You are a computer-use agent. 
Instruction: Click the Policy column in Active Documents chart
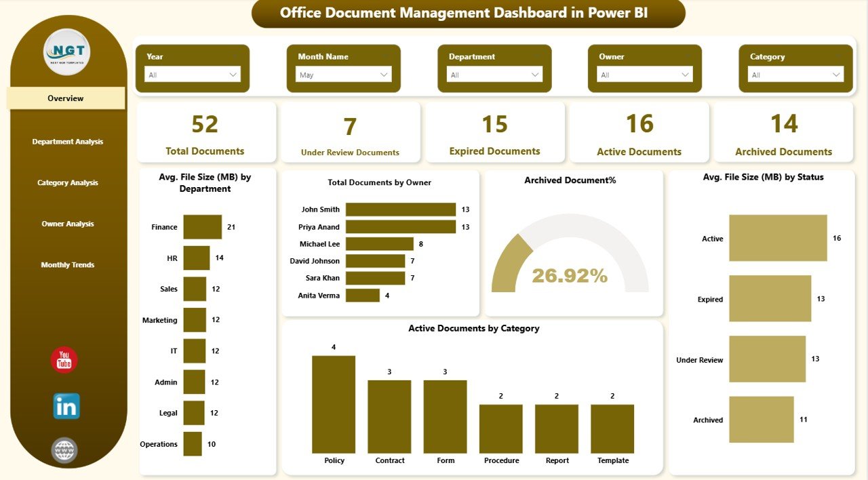(x=334, y=403)
